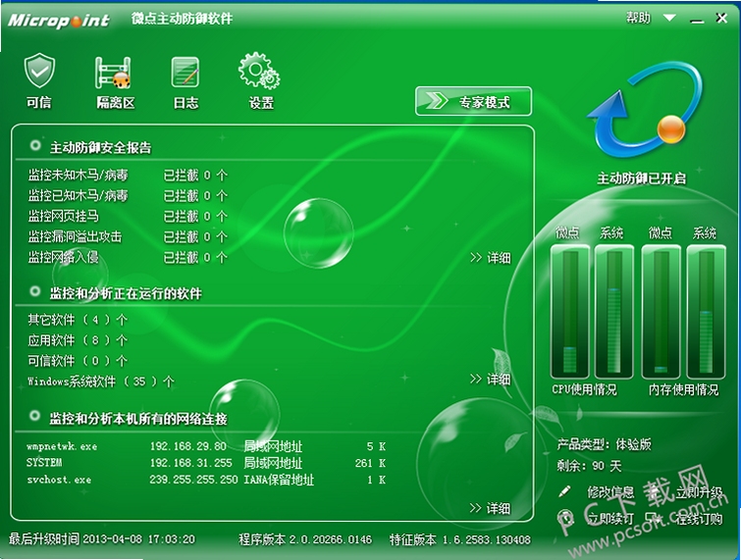The width and height of the screenshot is (741, 560).
Task: Open the 可信 trusted shield icon
Action: tap(39, 71)
